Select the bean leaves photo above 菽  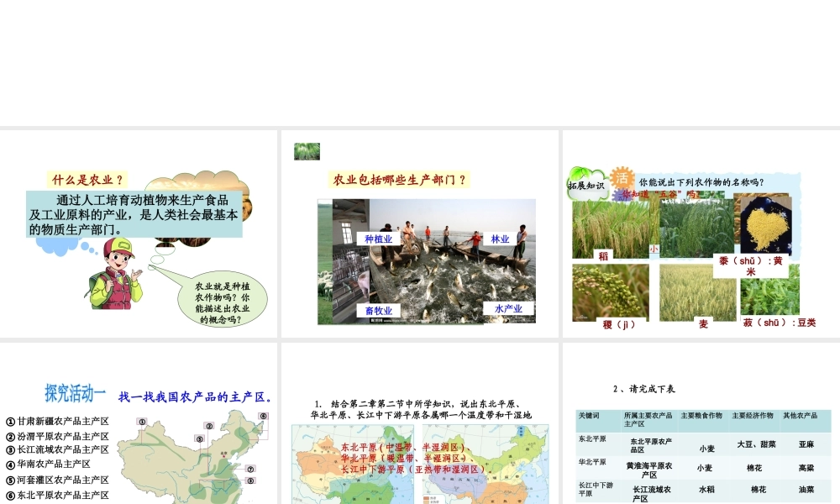tap(769, 291)
